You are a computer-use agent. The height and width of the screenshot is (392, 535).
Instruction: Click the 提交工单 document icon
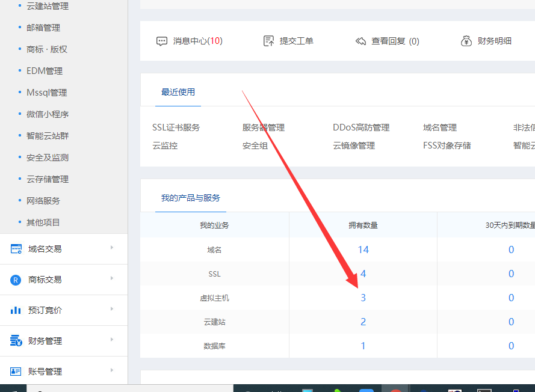(x=269, y=41)
